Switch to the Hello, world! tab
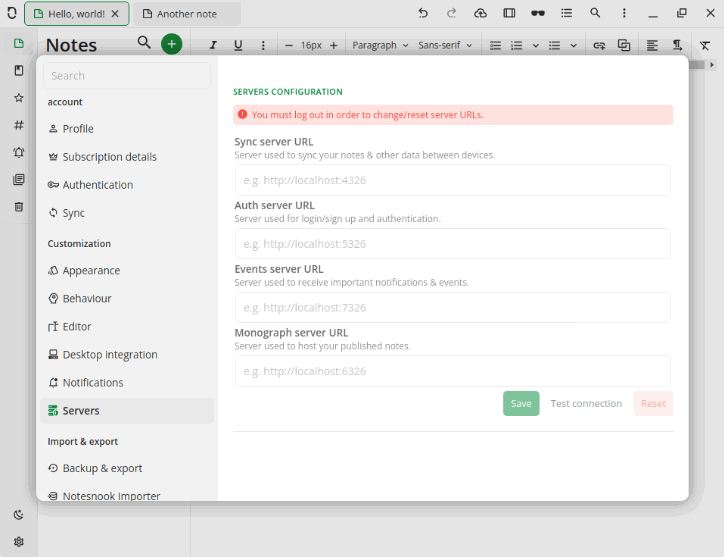 tap(77, 14)
